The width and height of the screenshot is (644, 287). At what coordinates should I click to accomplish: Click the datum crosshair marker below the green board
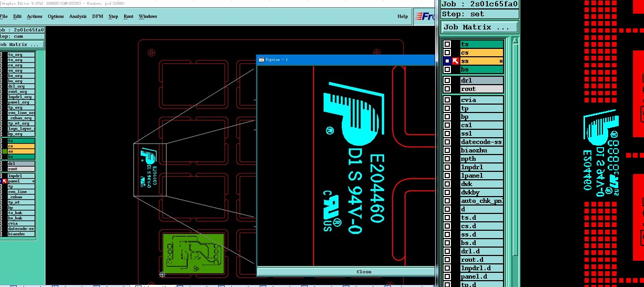tap(162, 274)
